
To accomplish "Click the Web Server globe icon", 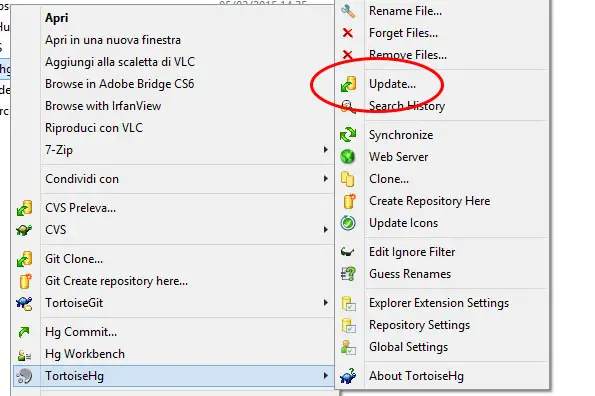I will click(x=348, y=157).
